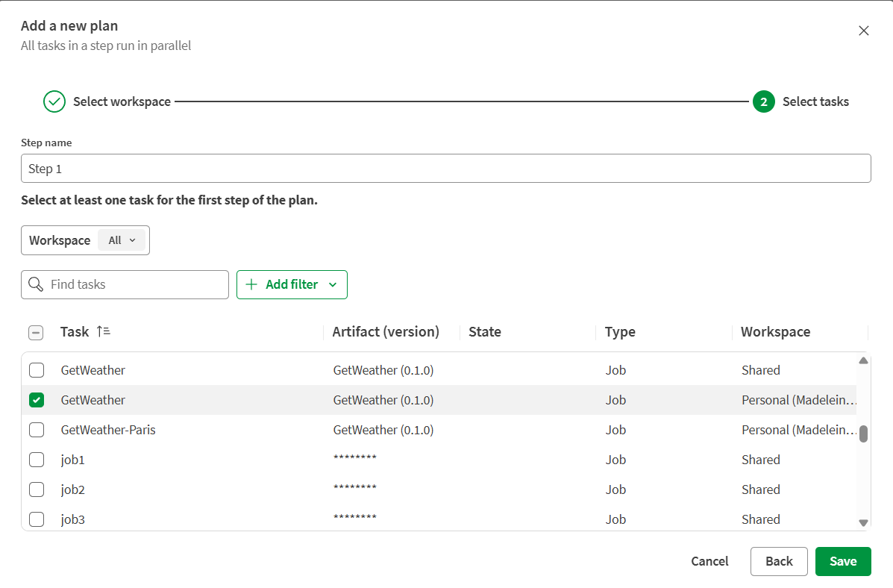Click the scrollbar up arrow in task list
The width and height of the screenshot is (893, 588).
(863, 360)
